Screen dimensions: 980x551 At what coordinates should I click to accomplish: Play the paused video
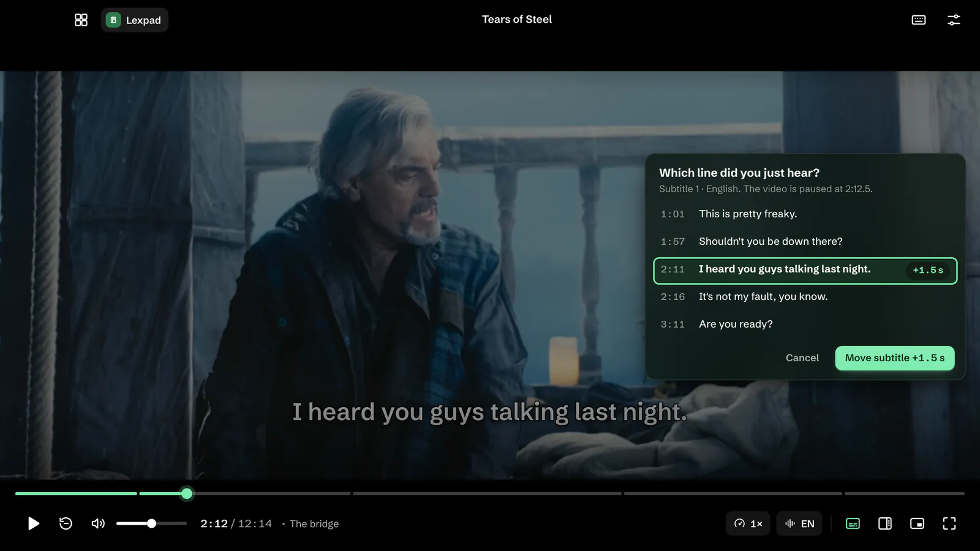[34, 523]
